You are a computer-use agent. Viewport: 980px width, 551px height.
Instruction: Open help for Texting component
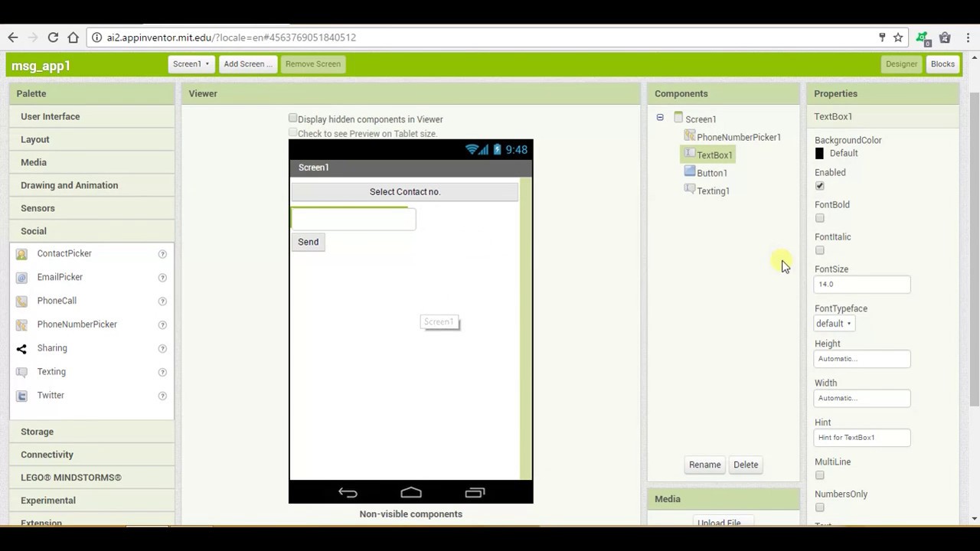tap(162, 373)
